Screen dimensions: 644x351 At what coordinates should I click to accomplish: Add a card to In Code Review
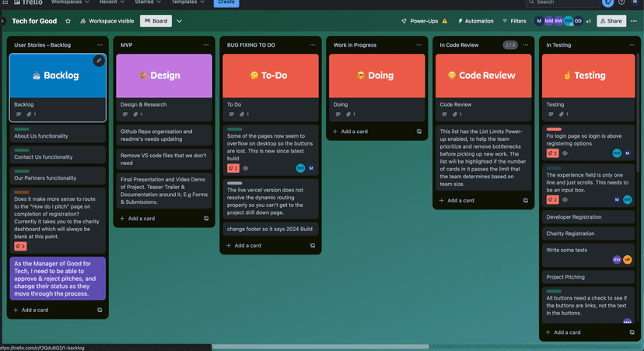click(x=460, y=200)
